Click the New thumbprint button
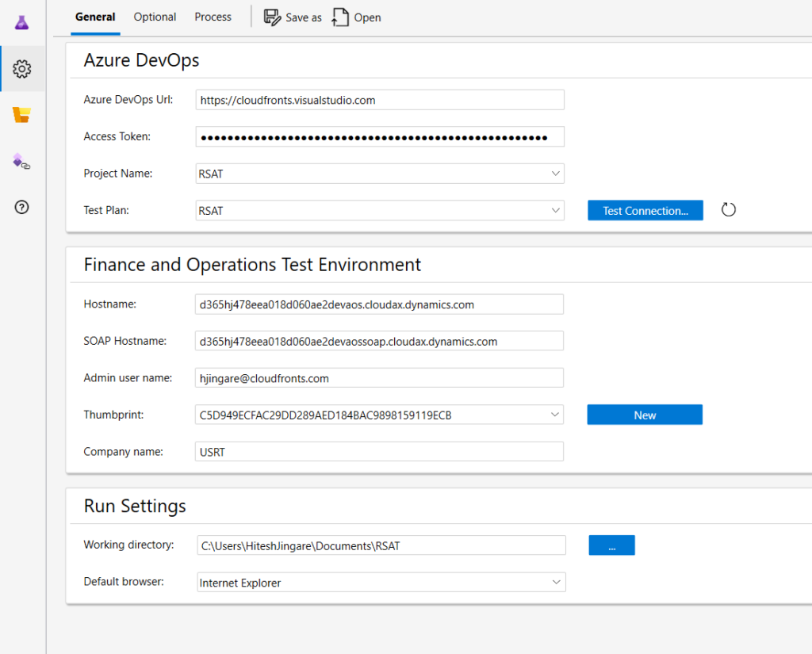The width and height of the screenshot is (812, 654). point(645,415)
